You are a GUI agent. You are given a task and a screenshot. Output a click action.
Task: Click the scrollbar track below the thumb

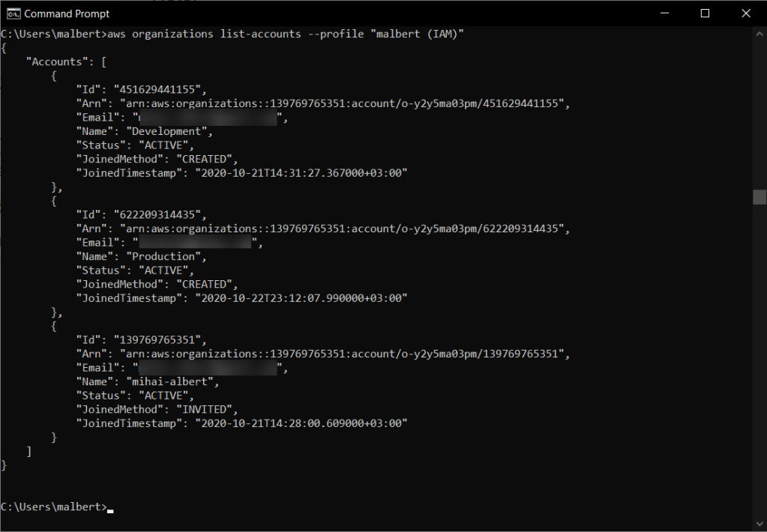[x=759, y=360]
